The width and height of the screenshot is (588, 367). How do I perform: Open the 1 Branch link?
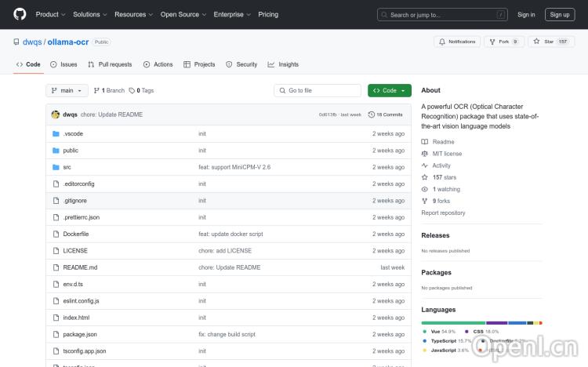pos(109,91)
